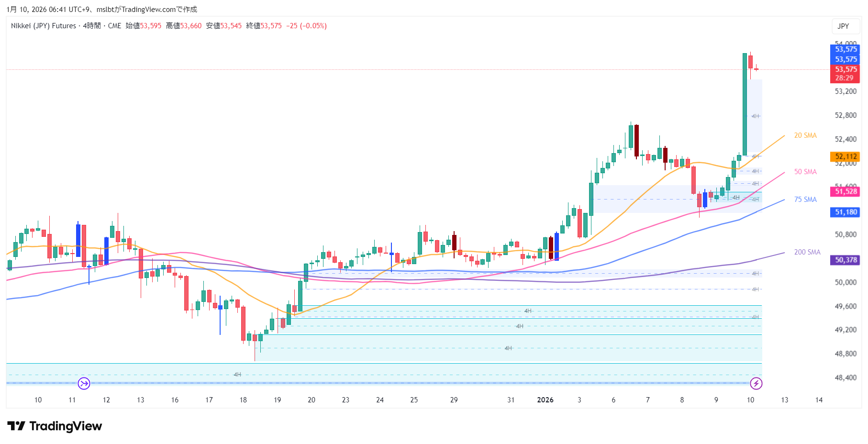This screenshot has height=444, width=868.
Task: Click the purple lightning bolt circle icon
Action: 756,383
